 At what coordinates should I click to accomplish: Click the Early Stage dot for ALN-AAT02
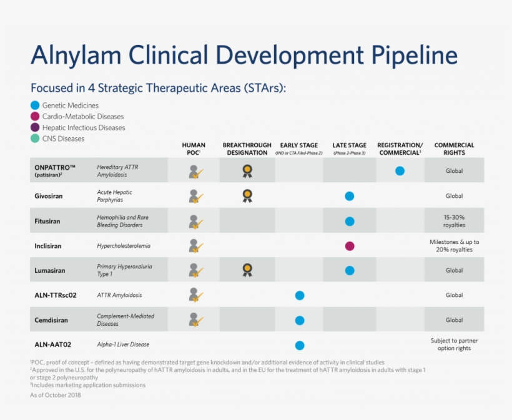tap(300, 344)
